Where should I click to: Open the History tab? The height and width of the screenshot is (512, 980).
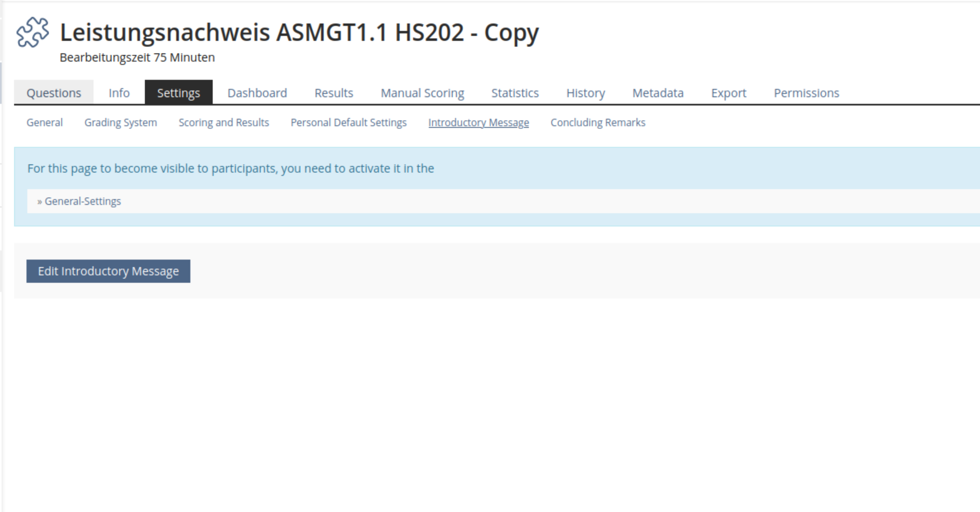[x=585, y=93]
